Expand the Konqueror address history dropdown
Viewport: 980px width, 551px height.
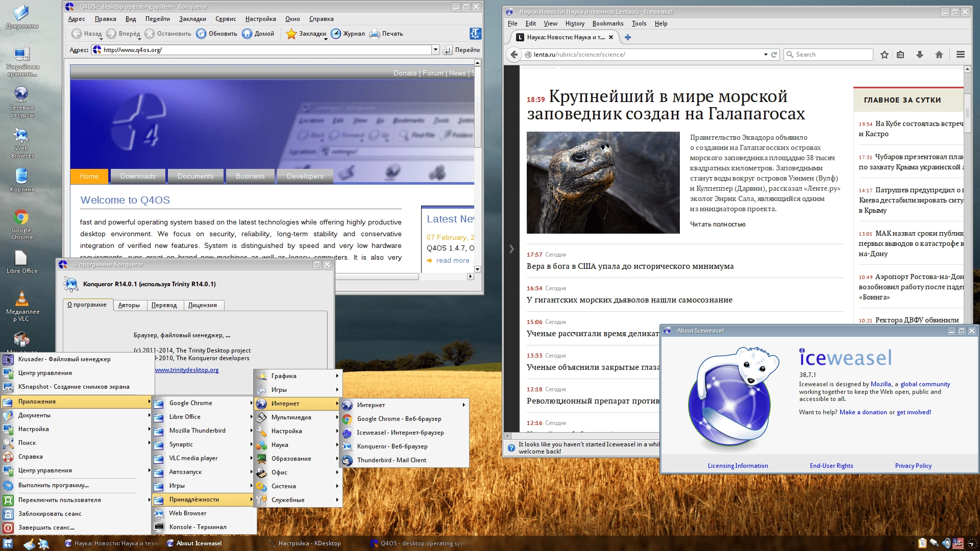(435, 49)
